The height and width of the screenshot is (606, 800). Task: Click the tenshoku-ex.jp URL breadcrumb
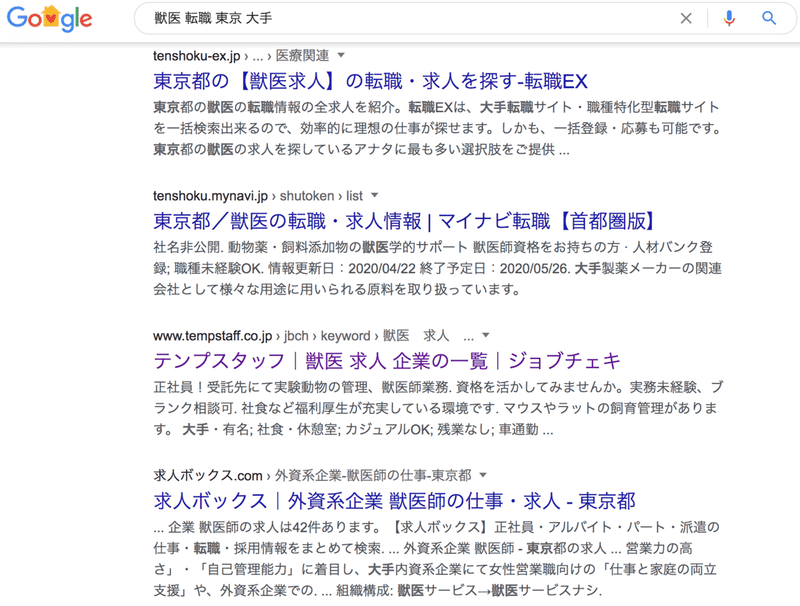241,55
